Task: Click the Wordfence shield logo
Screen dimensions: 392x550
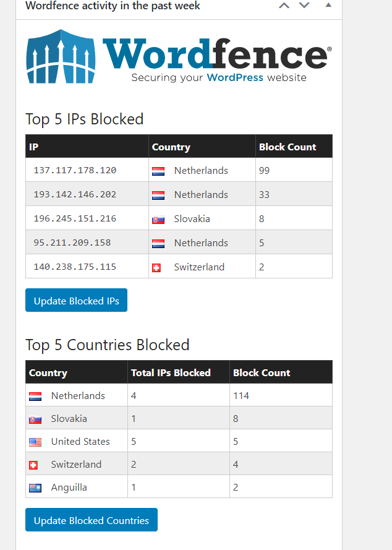Action: tap(61, 57)
